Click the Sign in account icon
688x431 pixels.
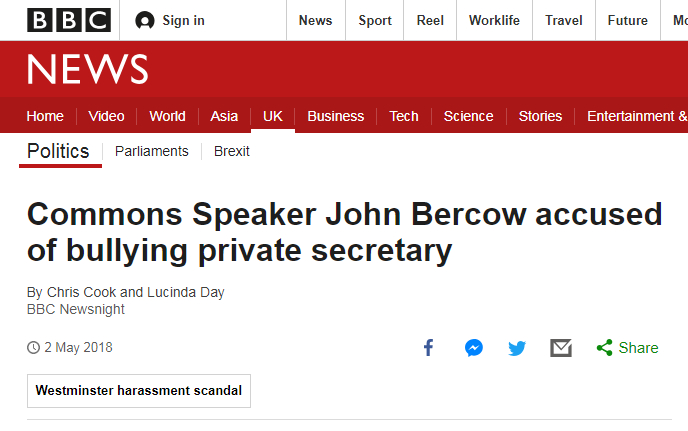(x=145, y=21)
